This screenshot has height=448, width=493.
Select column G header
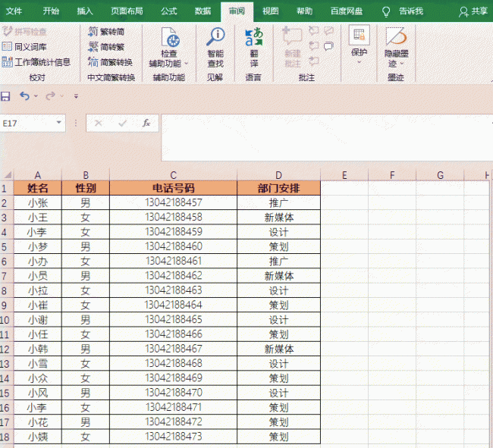pos(440,175)
